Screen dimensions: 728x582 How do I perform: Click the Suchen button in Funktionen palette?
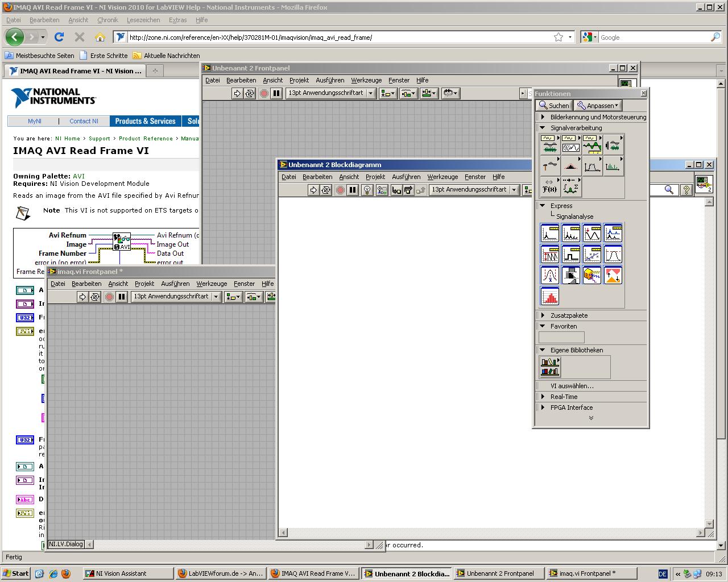(553, 106)
